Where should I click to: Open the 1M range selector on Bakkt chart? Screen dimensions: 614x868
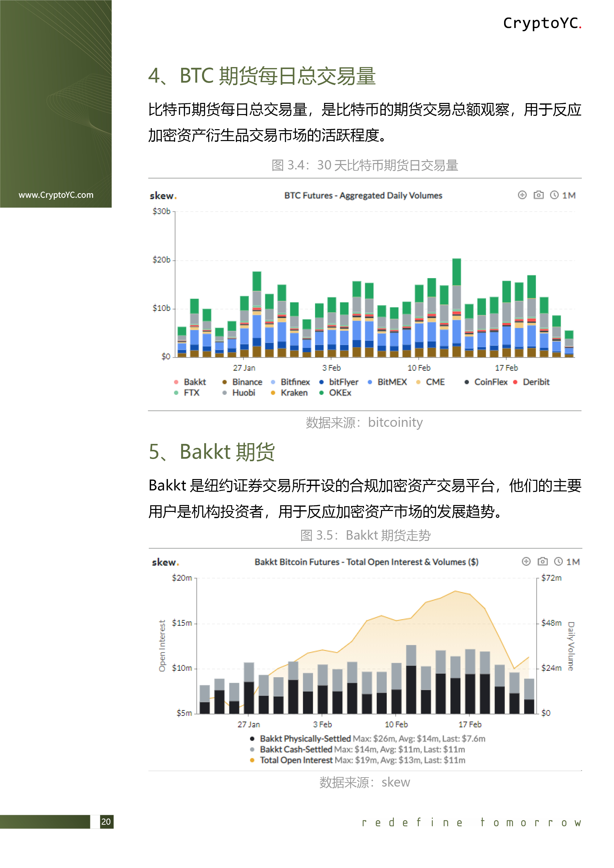(x=573, y=562)
